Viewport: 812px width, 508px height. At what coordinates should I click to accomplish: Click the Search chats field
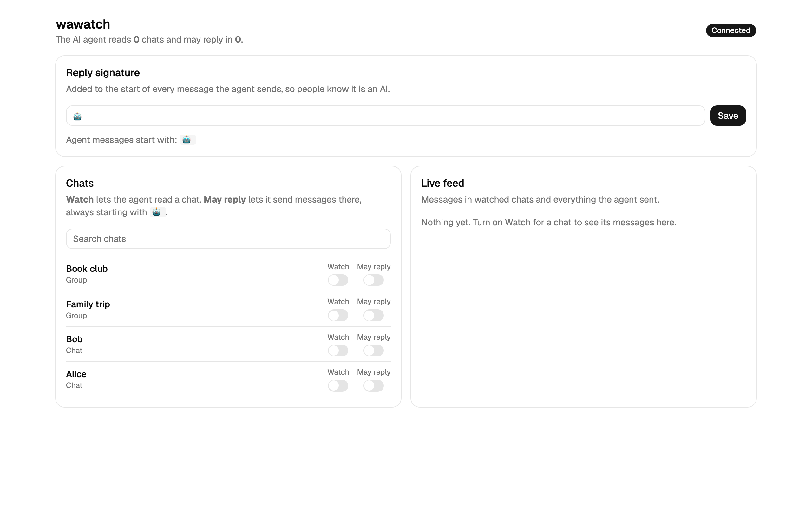pyautogui.click(x=228, y=239)
